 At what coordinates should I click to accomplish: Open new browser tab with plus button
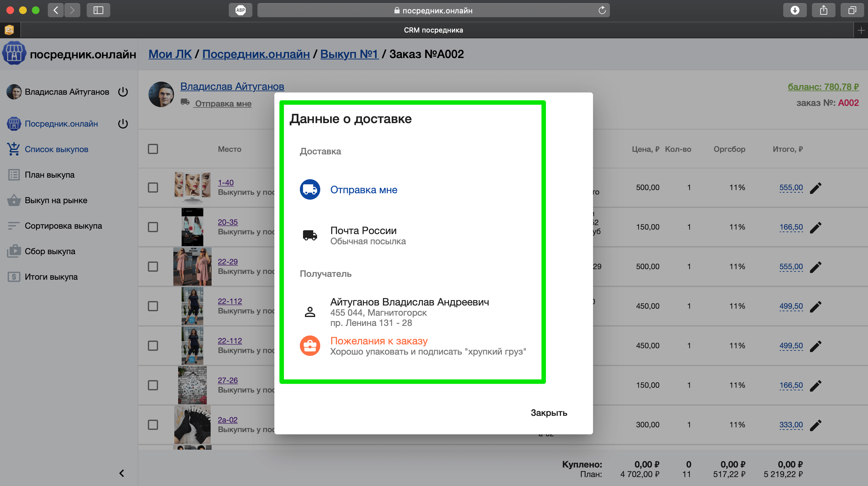[x=861, y=30]
